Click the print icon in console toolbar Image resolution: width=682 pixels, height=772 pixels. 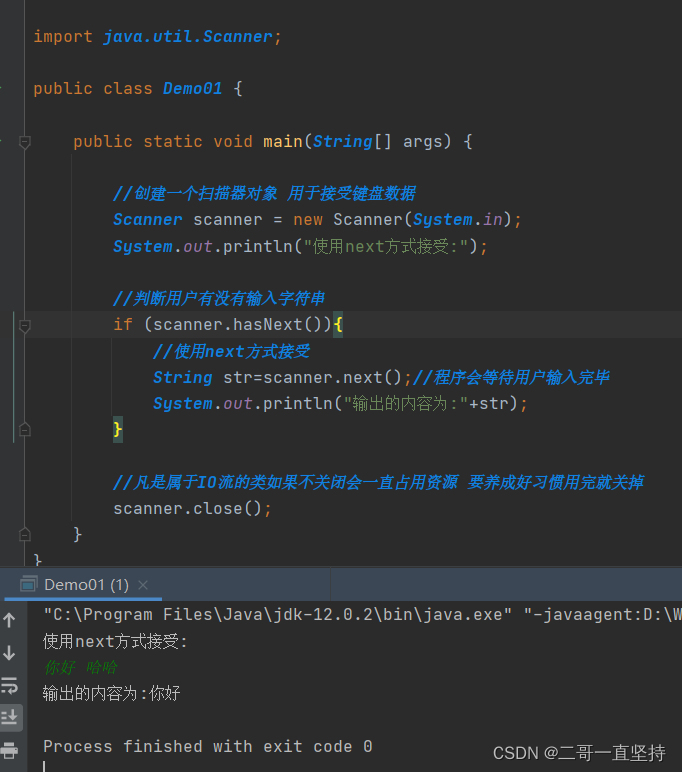[x=9, y=750]
